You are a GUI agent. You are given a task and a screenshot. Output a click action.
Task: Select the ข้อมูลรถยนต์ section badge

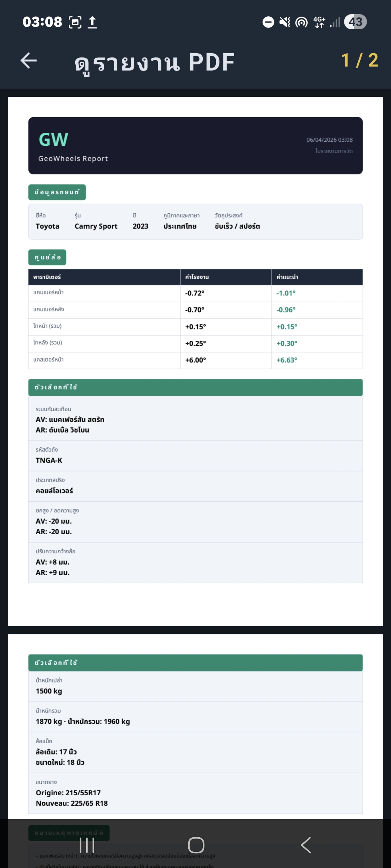pyautogui.click(x=57, y=192)
